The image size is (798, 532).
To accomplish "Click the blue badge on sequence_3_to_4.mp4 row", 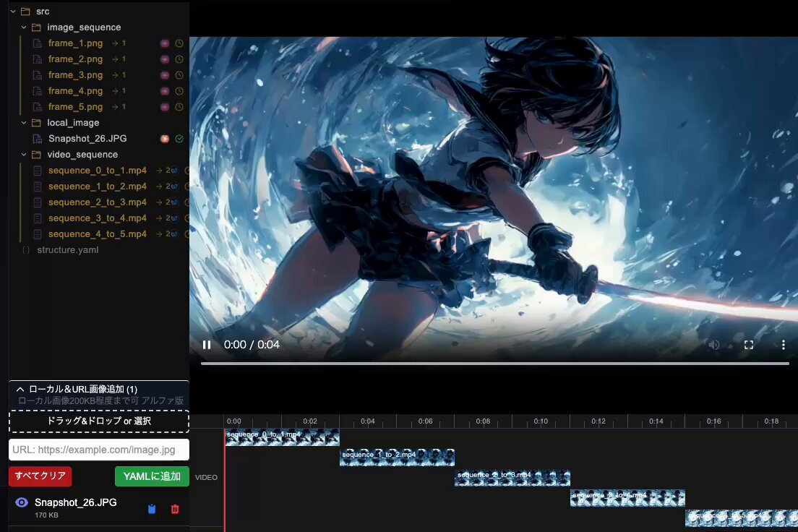I will 175,218.
